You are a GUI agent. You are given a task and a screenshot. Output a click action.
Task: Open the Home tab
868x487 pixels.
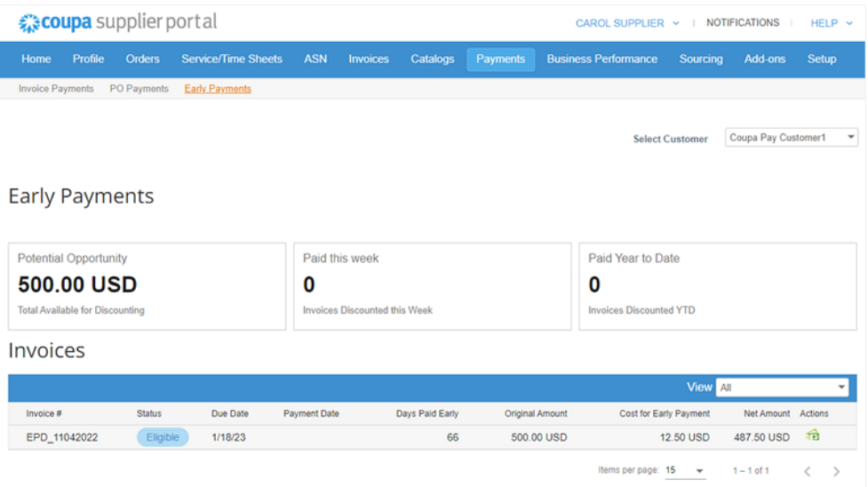pos(36,59)
